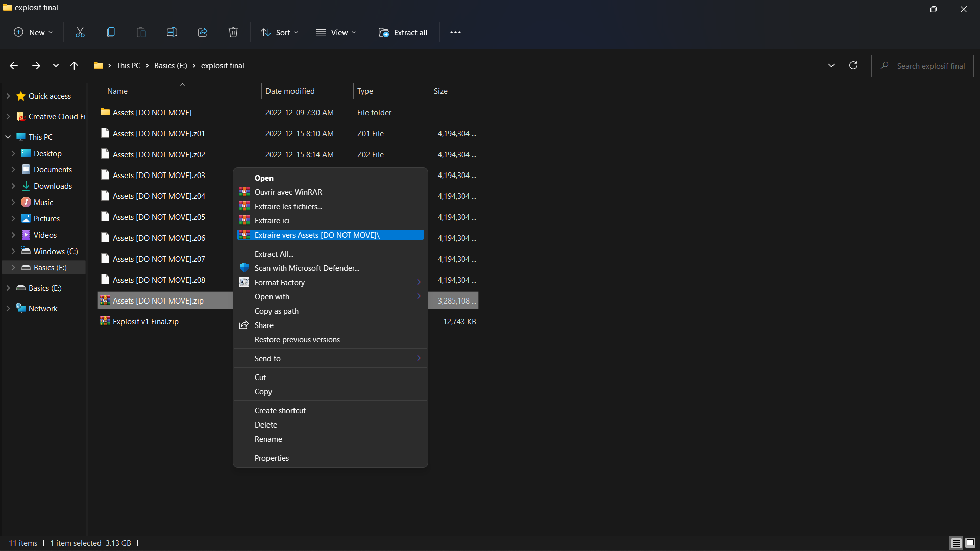Open the three-dots See more menu
Image resolution: width=980 pixels, height=551 pixels.
455,32
